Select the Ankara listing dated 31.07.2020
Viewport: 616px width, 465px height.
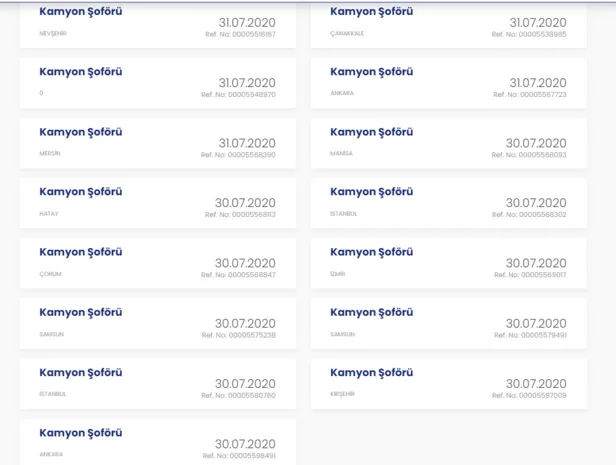click(x=371, y=72)
